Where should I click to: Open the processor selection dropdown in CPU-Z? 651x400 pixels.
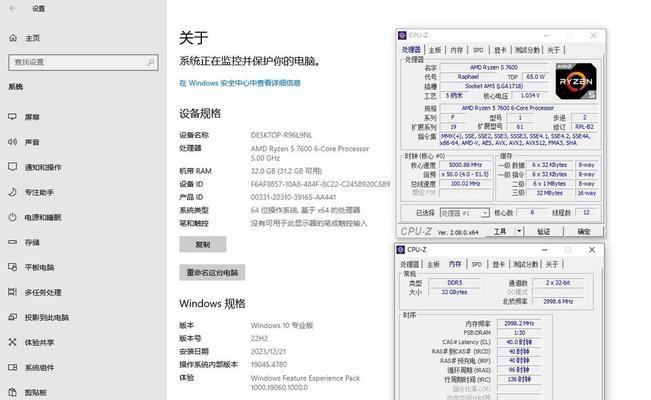point(465,213)
